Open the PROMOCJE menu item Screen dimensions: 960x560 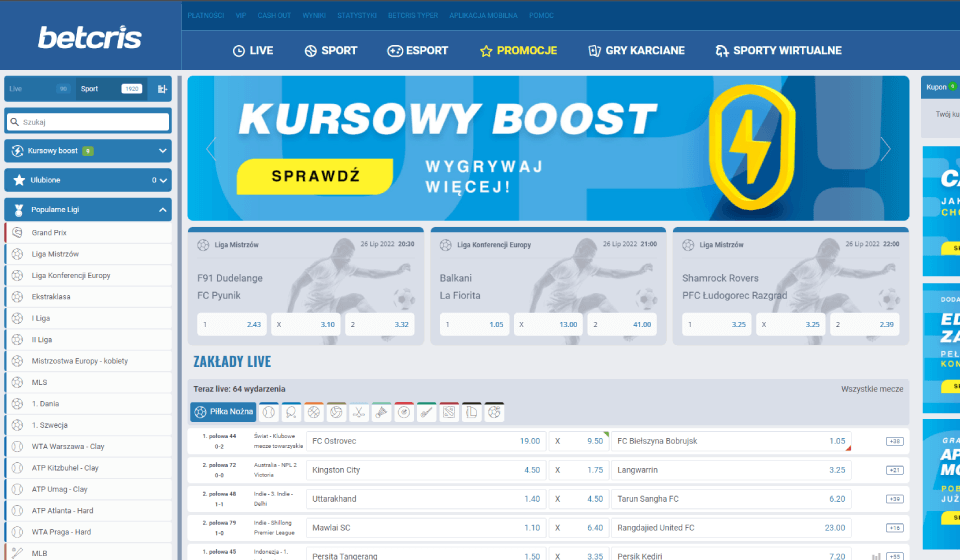[518, 50]
